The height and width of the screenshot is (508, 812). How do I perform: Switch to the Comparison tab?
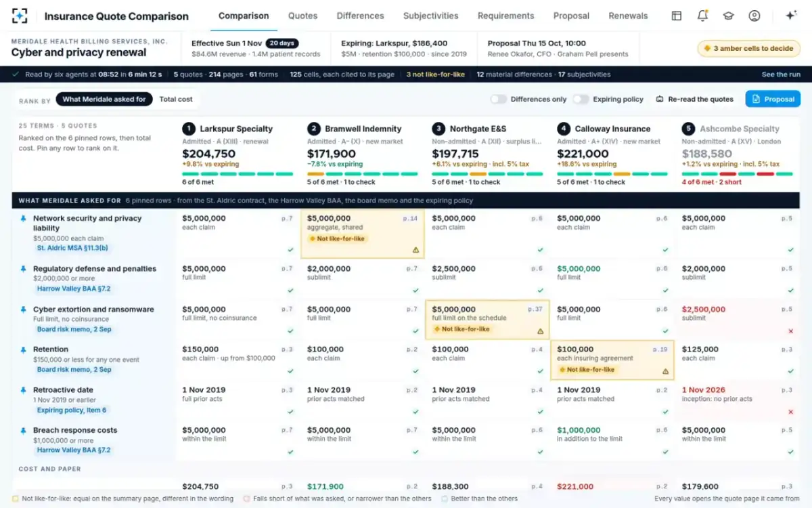click(x=244, y=16)
